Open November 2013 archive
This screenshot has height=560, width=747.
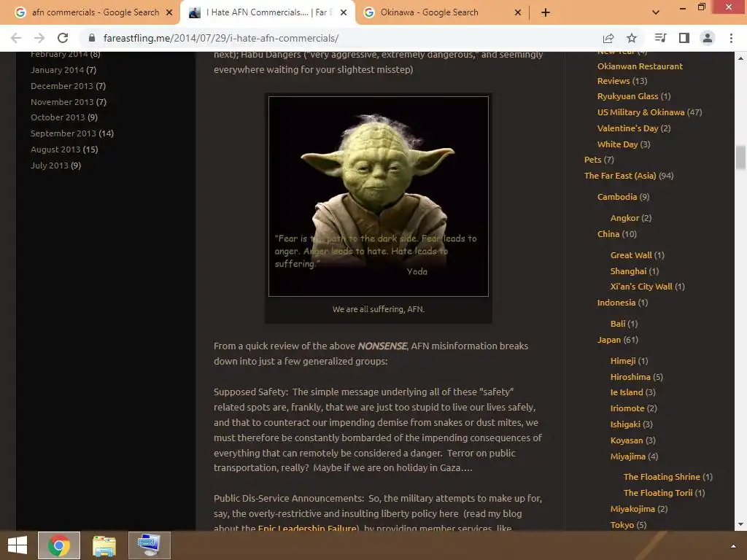(x=62, y=102)
